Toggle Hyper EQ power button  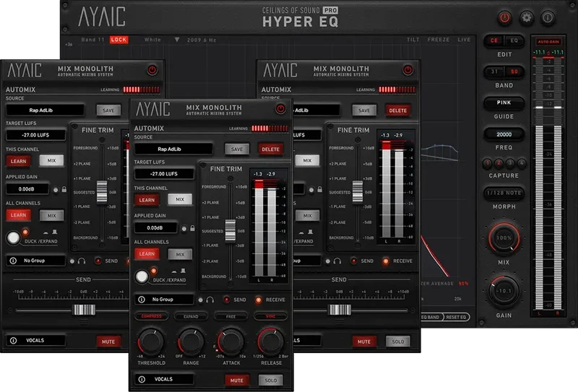pos(504,17)
